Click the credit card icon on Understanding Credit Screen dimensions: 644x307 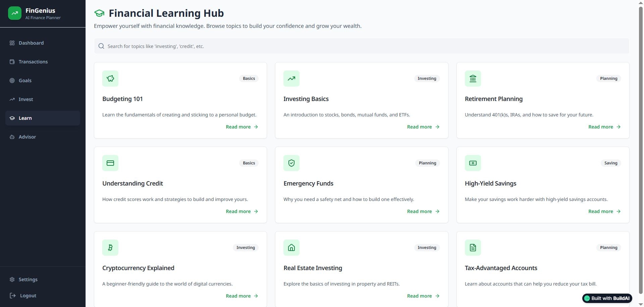click(x=110, y=163)
